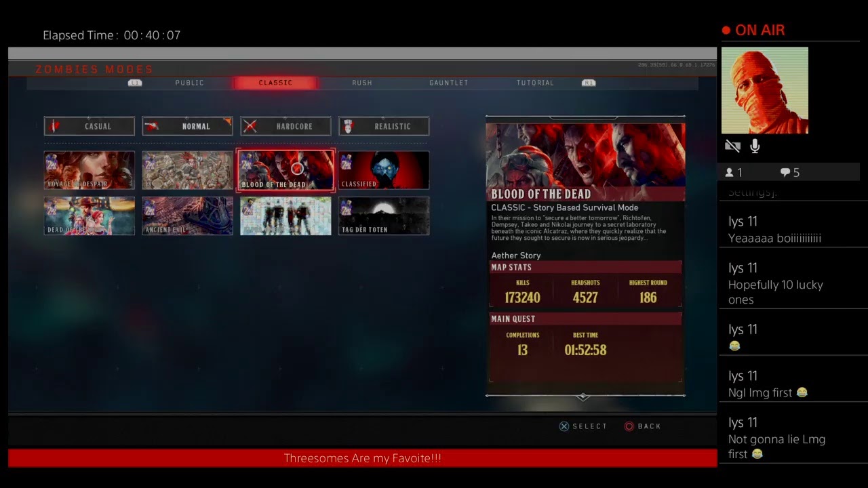The image size is (868, 488).
Task: Choose HARDCORE difficulty
Action: [x=285, y=126]
